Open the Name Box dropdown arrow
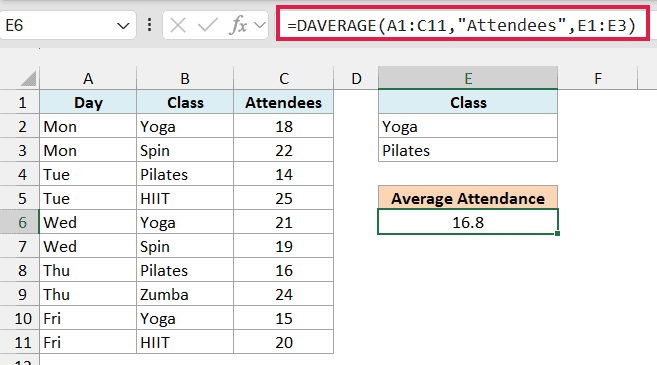This screenshot has width=657, height=365. coord(123,26)
